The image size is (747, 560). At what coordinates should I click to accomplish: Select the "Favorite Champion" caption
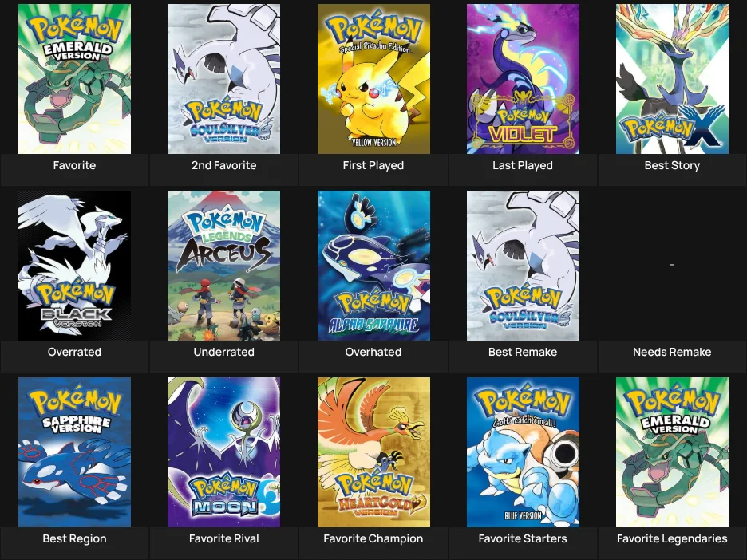pyautogui.click(x=373, y=538)
